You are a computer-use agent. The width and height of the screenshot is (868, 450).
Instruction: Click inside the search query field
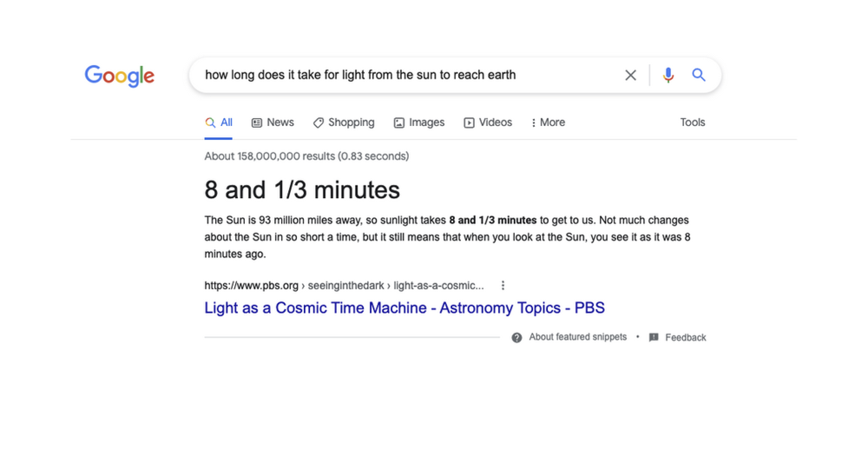(x=391, y=75)
